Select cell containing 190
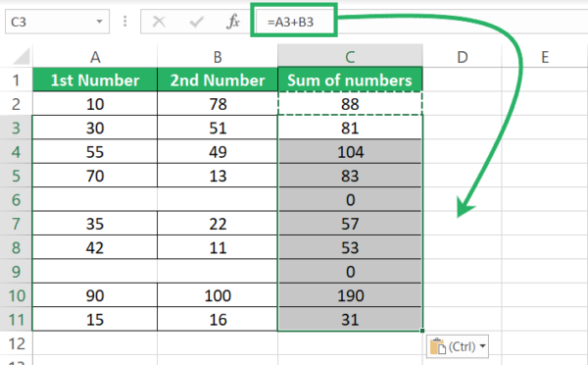 click(350, 296)
